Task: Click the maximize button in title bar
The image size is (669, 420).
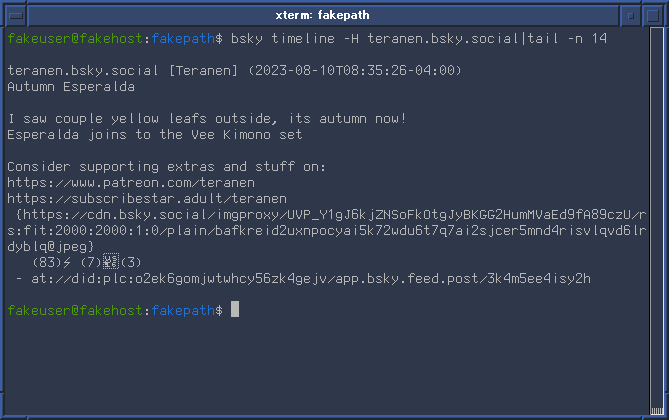Action: 653,16
